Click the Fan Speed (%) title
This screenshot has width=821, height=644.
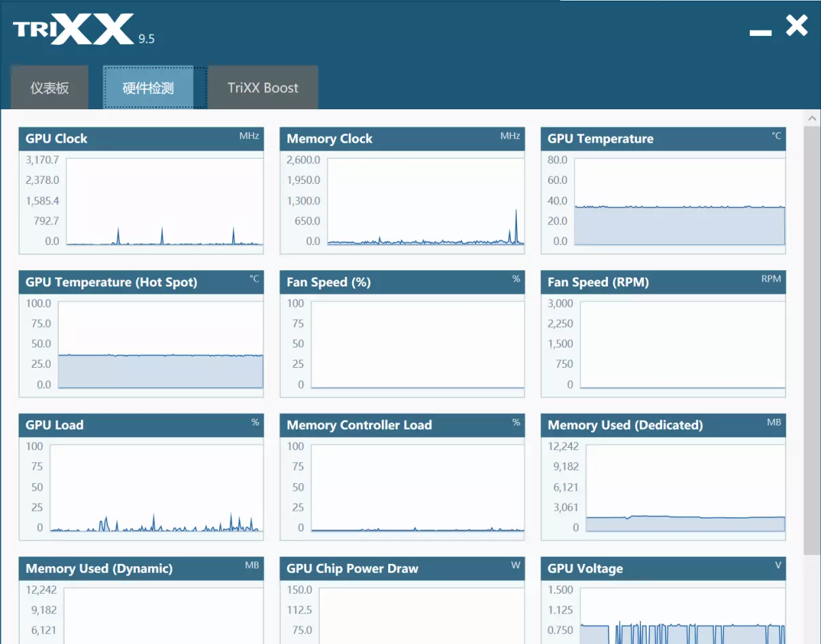[328, 282]
